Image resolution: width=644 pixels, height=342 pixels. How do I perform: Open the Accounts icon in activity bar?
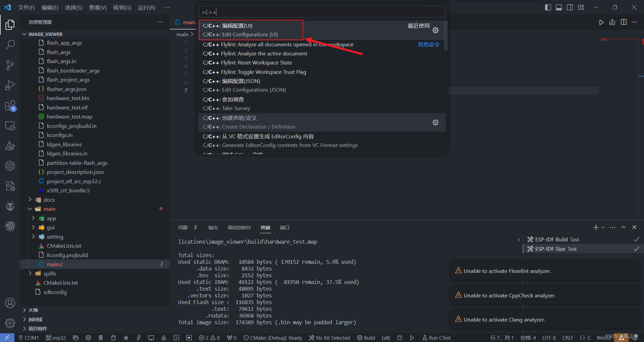[x=10, y=303]
